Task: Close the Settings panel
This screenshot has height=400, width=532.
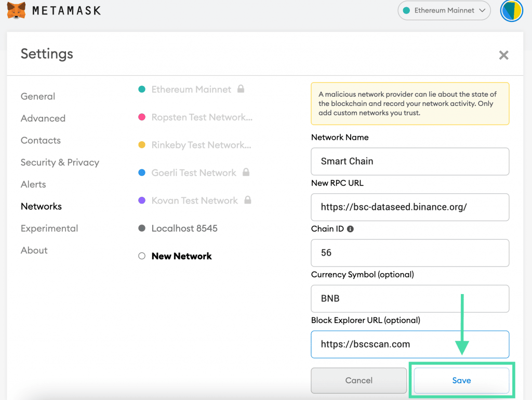Action: (x=503, y=55)
